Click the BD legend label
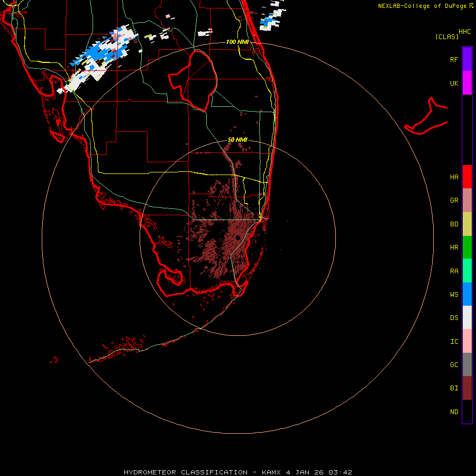Viewport: 476px width, 476px height. (454, 224)
